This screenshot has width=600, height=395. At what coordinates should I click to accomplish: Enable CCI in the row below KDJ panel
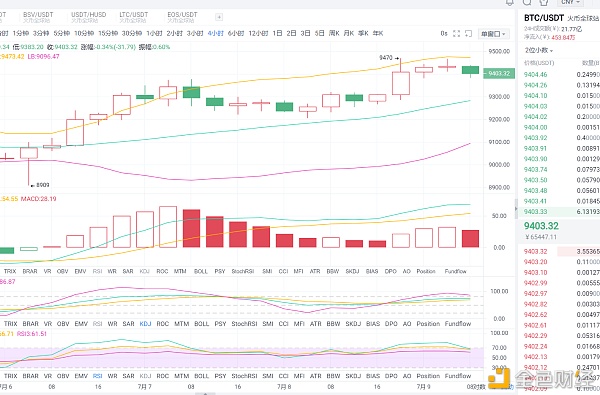[284, 323]
